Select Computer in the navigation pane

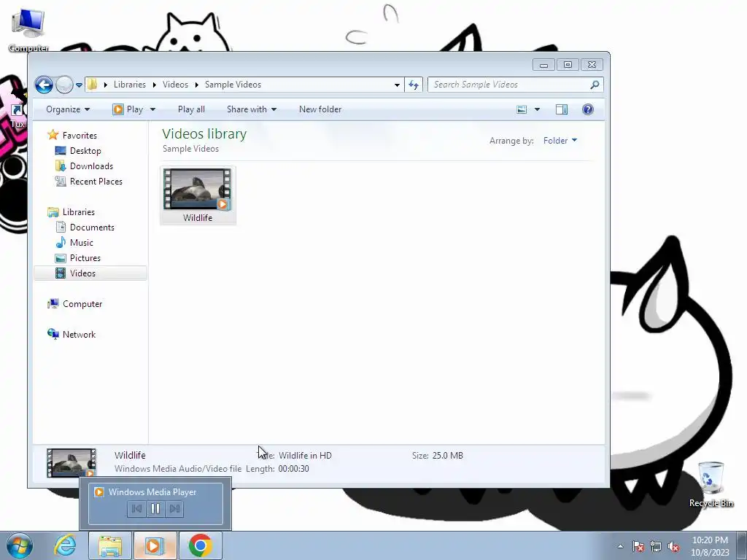[x=82, y=304]
